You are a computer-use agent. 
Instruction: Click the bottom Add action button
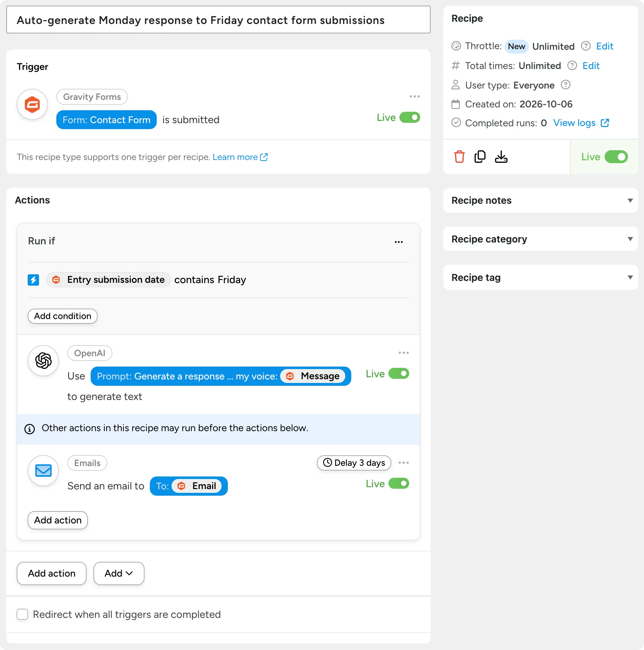[x=51, y=573]
